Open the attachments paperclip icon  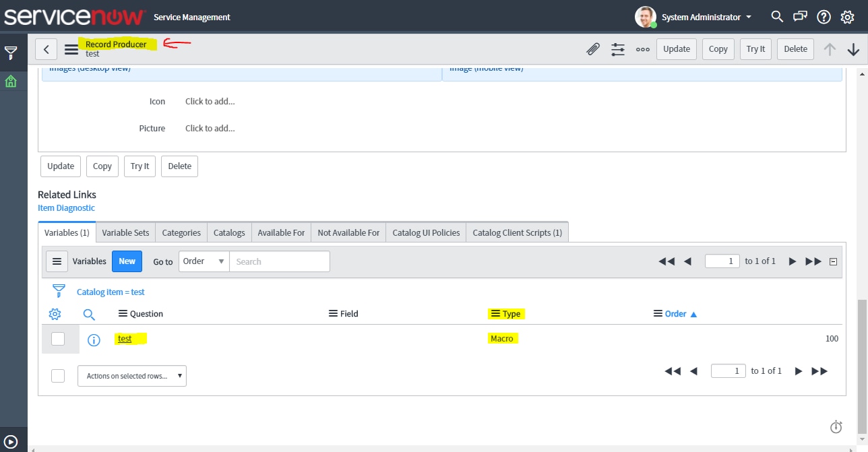593,49
